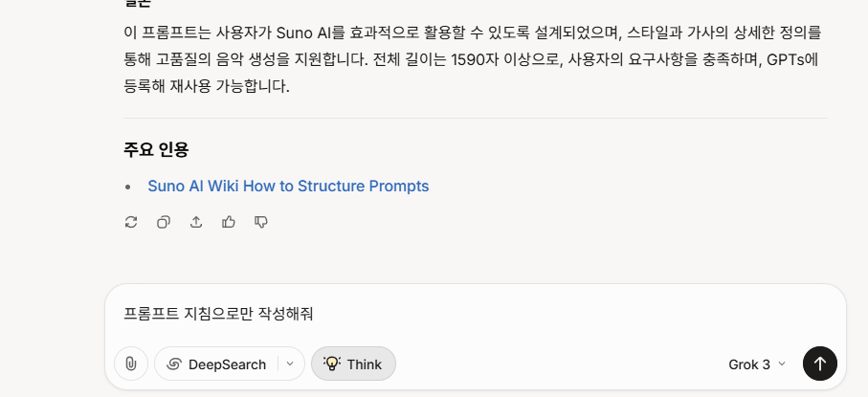Click the chevron beside Grok 3
The width and height of the screenshot is (868, 397).
coord(782,364)
